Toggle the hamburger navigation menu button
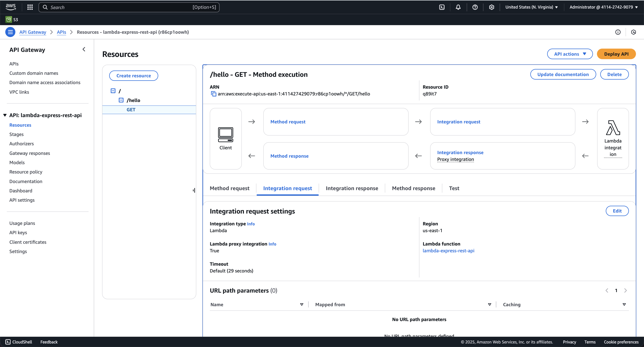 10,32
